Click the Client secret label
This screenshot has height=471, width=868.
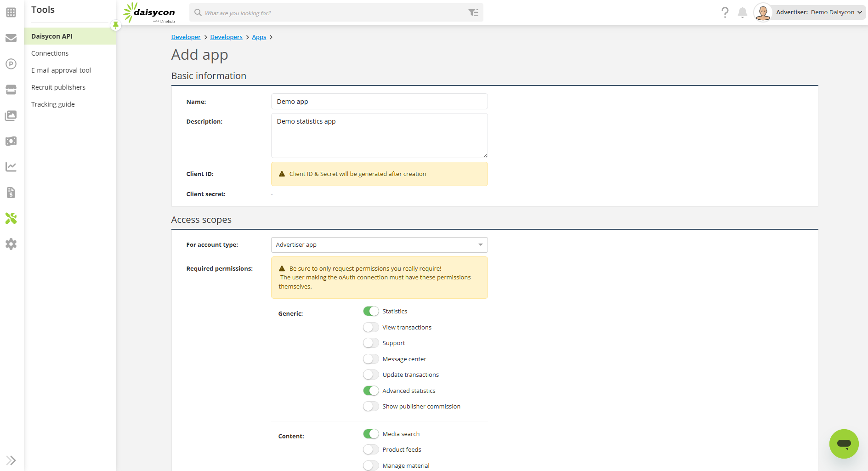(x=206, y=194)
